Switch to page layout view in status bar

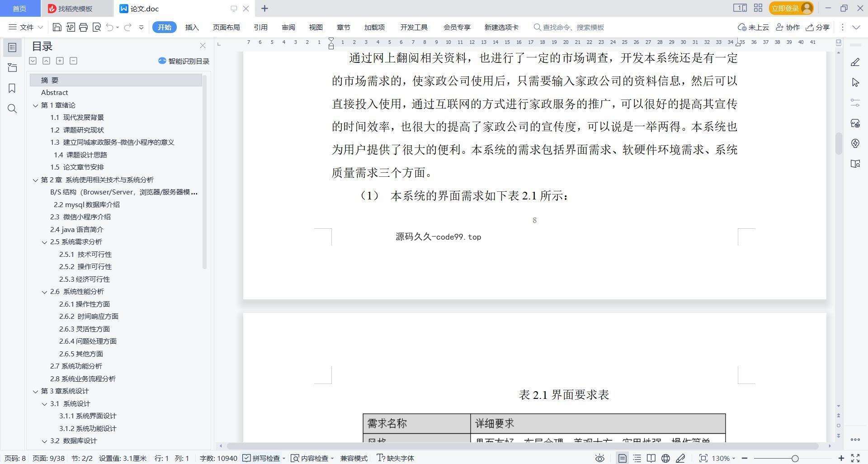(x=622, y=458)
